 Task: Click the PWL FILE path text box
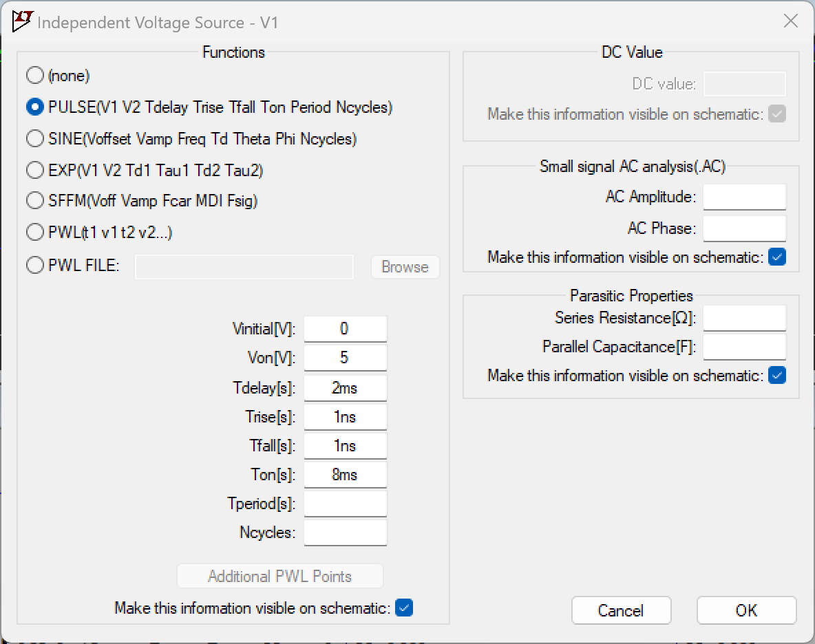coord(244,267)
